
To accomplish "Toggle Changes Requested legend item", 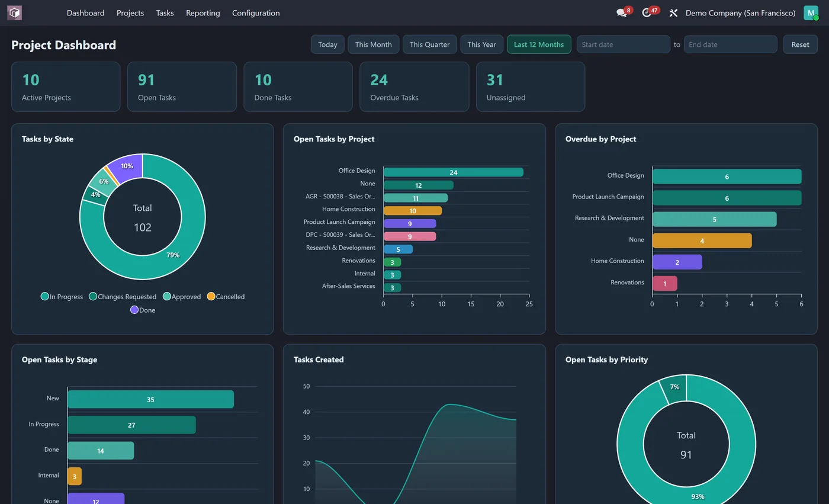I will [x=123, y=297].
